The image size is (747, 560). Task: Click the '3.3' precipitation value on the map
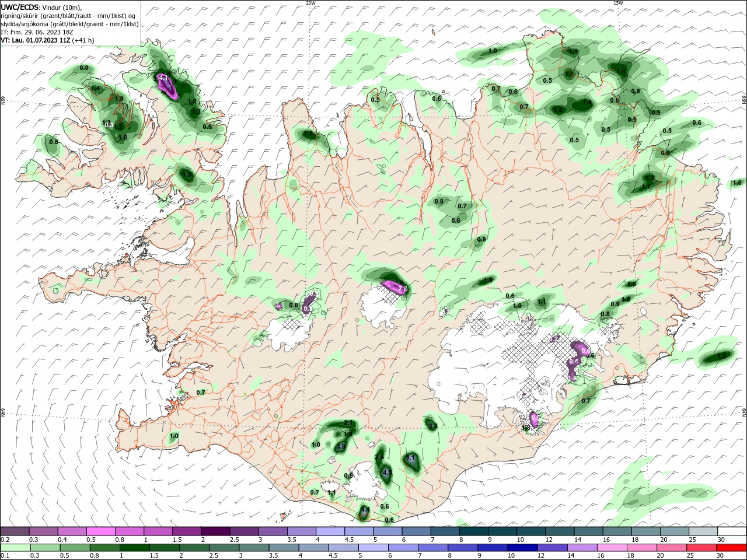point(432,426)
